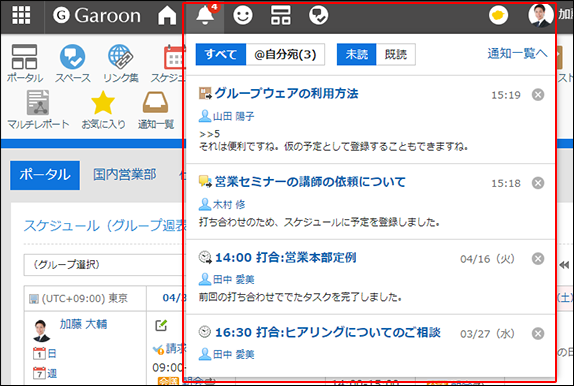Image resolution: width=574 pixels, height=386 pixels.
Task: Switch to the 国内営業部 tab
Action: [x=124, y=175]
